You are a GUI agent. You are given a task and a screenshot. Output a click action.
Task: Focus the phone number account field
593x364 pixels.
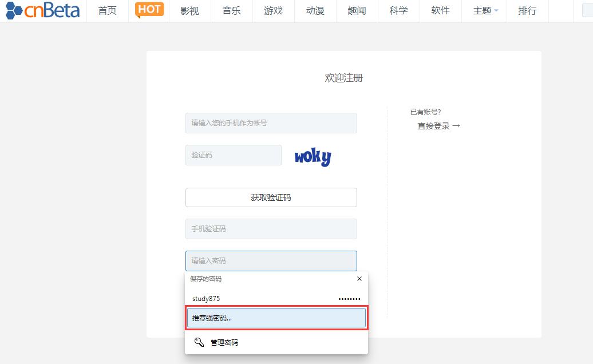pyautogui.click(x=271, y=123)
